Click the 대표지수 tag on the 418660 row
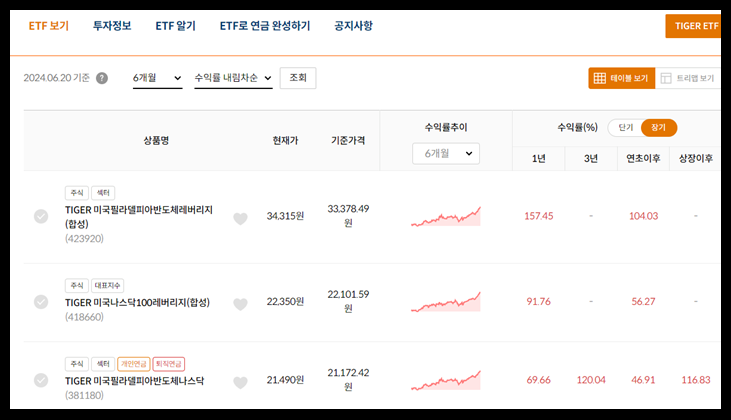Image resolution: width=731 pixels, height=420 pixels. click(x=107, y=285)
